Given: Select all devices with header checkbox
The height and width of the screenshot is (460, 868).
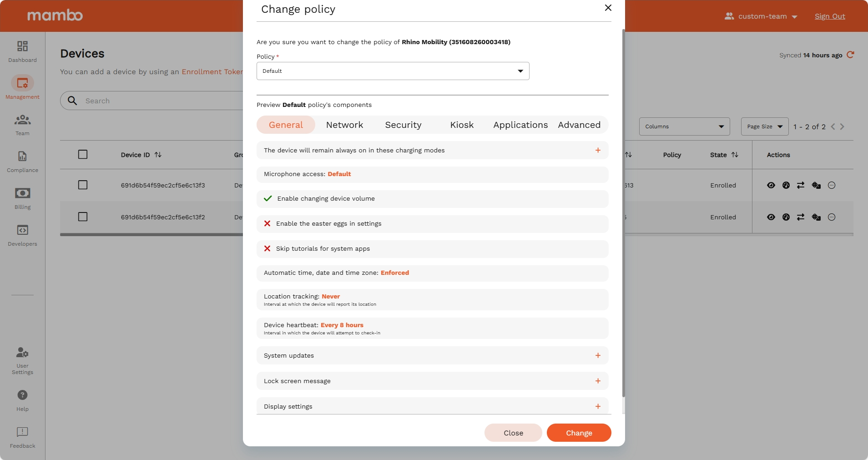Looking at the screenshot, I should click(x=83, y=154).
